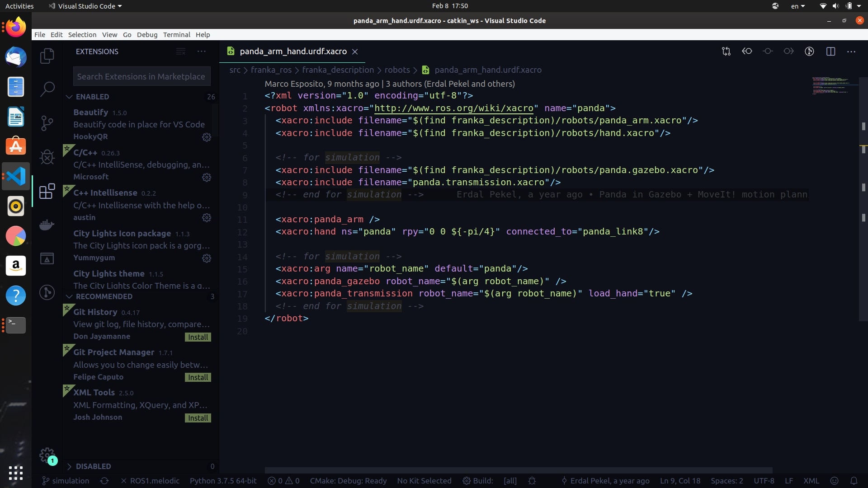
Task: Open the Terminal menu
Action: (176, 35)
